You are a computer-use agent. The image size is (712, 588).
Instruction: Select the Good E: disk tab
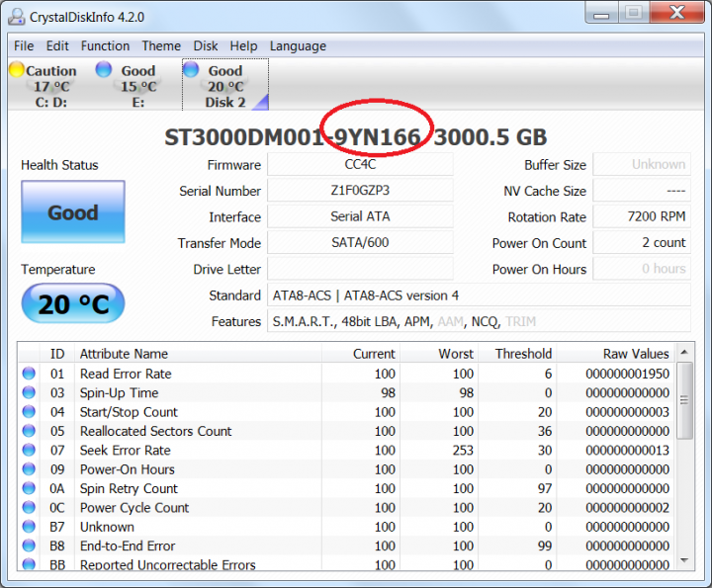136,85
